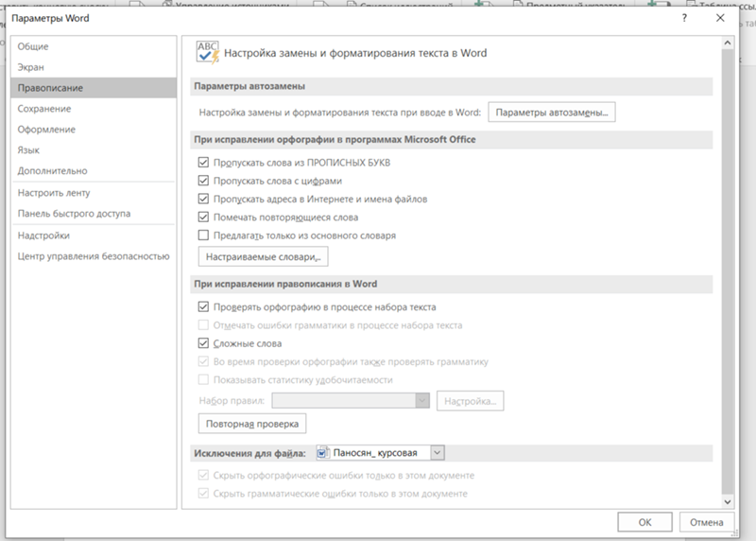Open the Набор правил dropdown
This screenshot has height=541, width=756.
click(x=351, y=401)
